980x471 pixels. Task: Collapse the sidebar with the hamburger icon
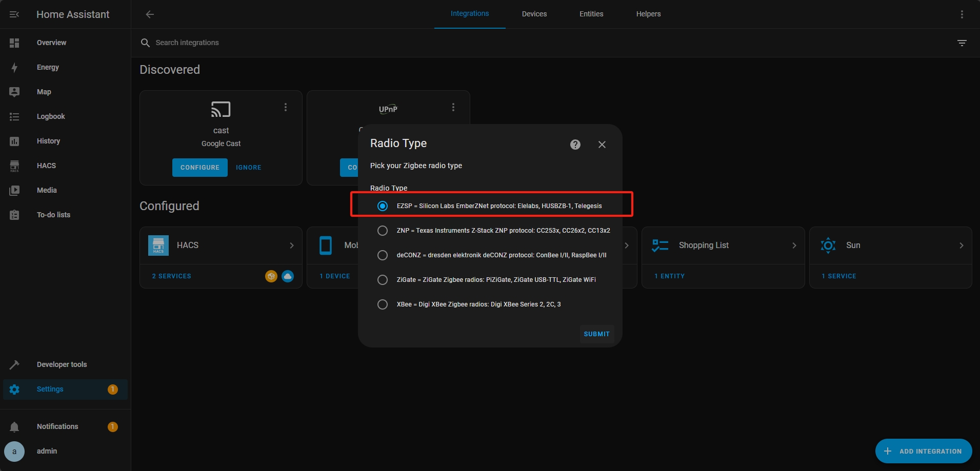[x=14, y=14]
